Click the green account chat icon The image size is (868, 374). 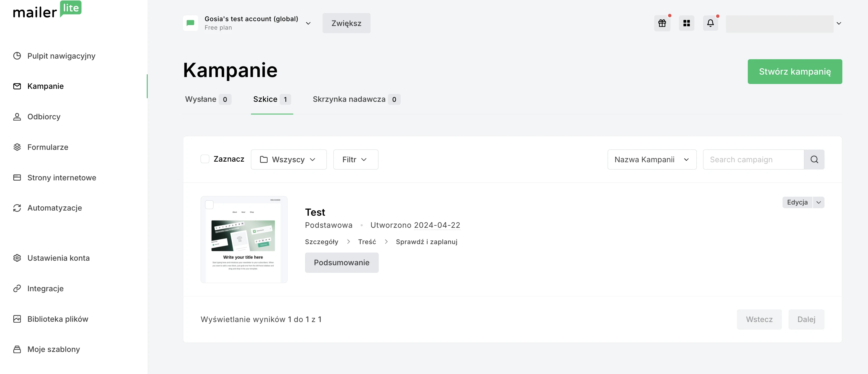[x=190, y=23]
